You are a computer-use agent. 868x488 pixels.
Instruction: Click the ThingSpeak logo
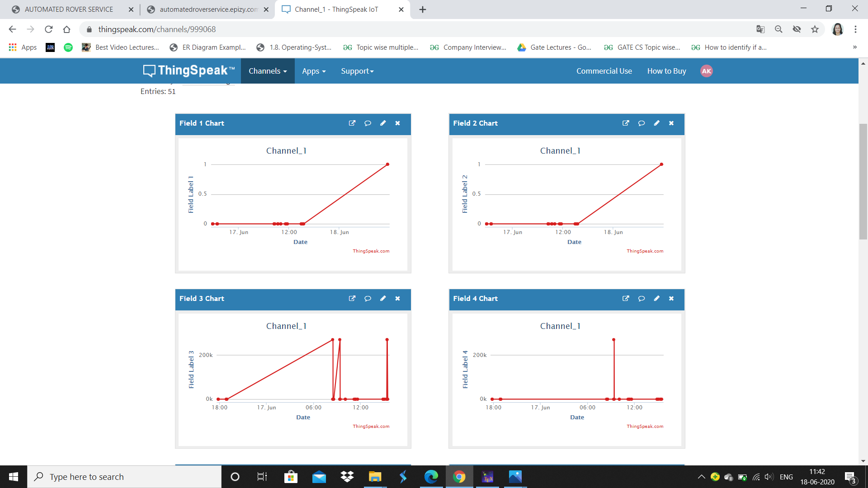pos(189,70)
